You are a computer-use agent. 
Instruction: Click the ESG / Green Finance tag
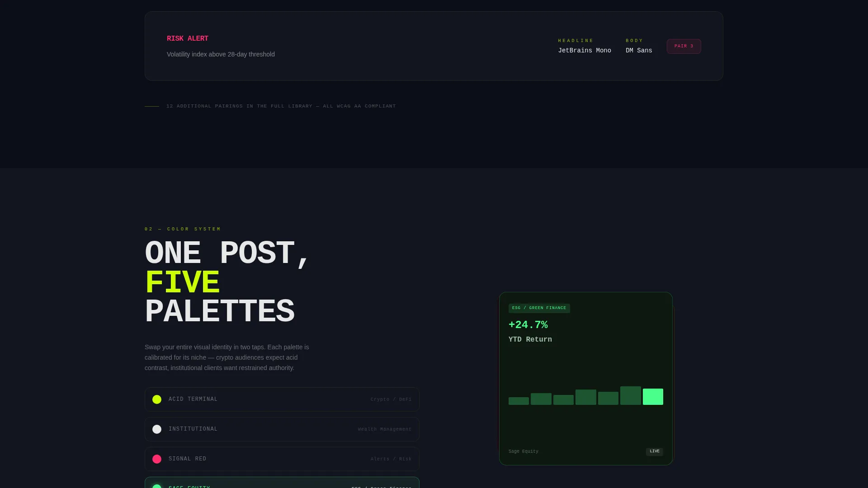point(539,308)
